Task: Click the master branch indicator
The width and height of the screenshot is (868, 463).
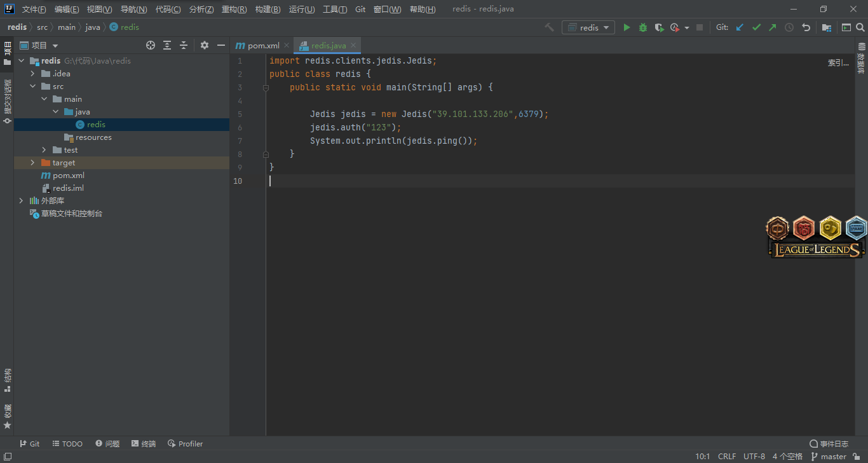Action: point(829,457)
